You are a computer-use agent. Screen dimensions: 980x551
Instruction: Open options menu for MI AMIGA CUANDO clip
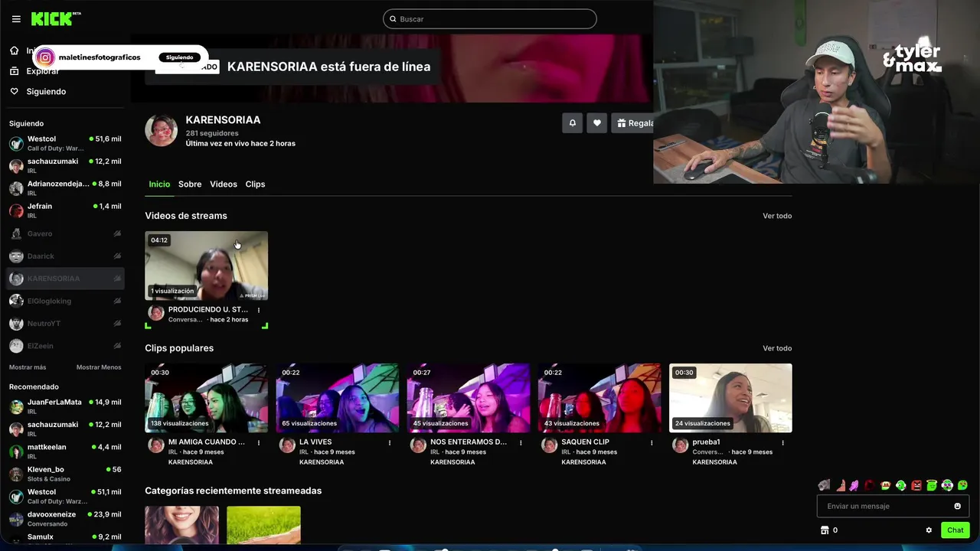pos(259,442)
